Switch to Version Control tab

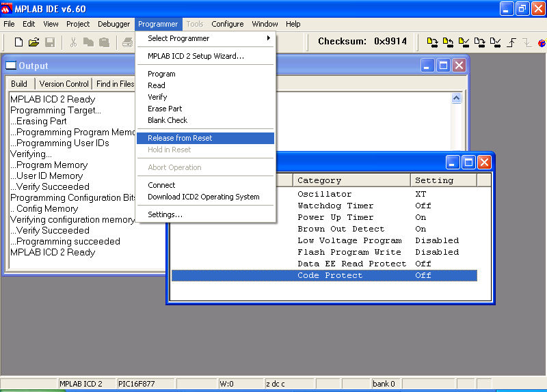click(x=64, y=83)
